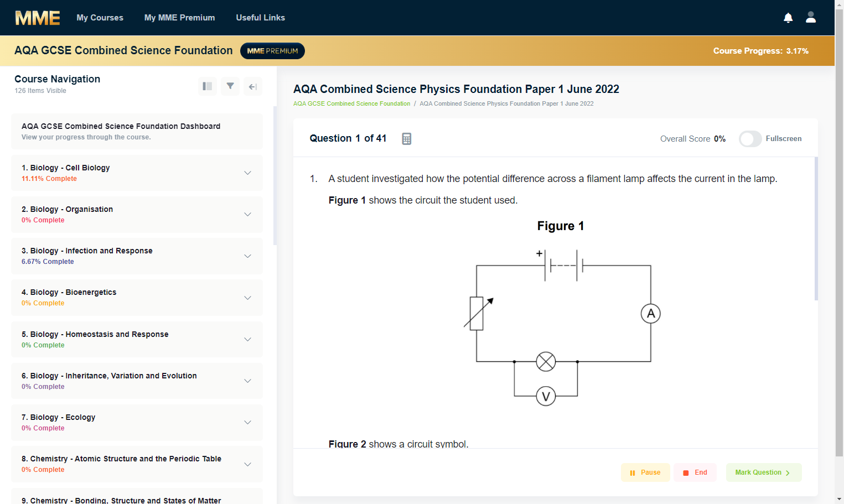Follow AQA GCSE Combined Science Foundation breadcrumb
The image size is (844, 504).
pyautogui.click(x=351, y=103)
